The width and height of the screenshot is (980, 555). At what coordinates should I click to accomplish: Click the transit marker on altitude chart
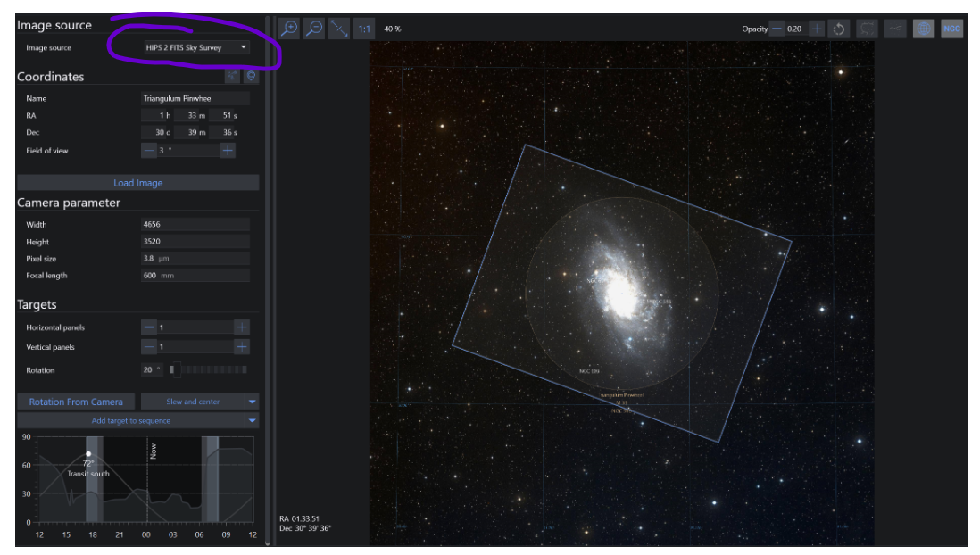click(88, 454)
